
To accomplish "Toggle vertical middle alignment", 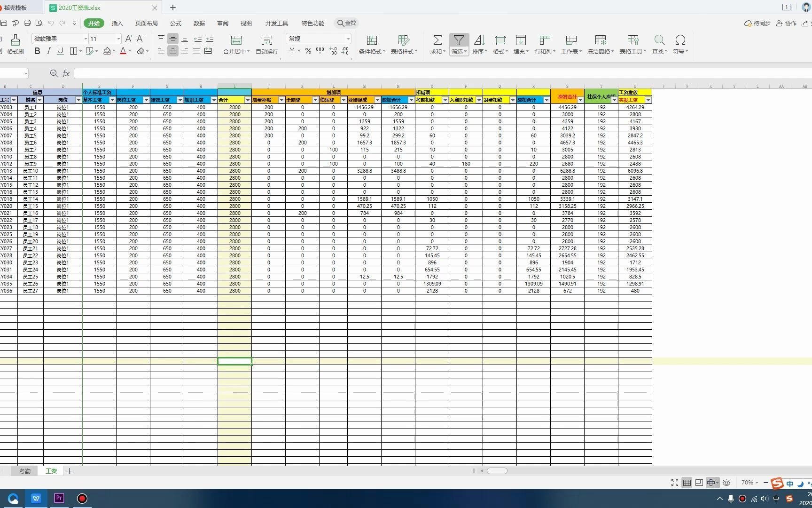I will point(173,39).
